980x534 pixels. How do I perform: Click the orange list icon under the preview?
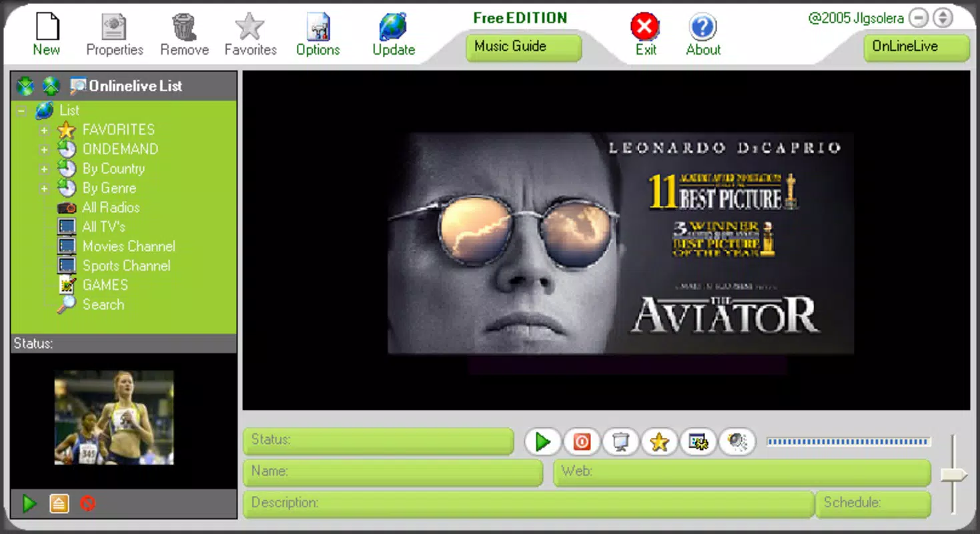[x=59, y=503]
